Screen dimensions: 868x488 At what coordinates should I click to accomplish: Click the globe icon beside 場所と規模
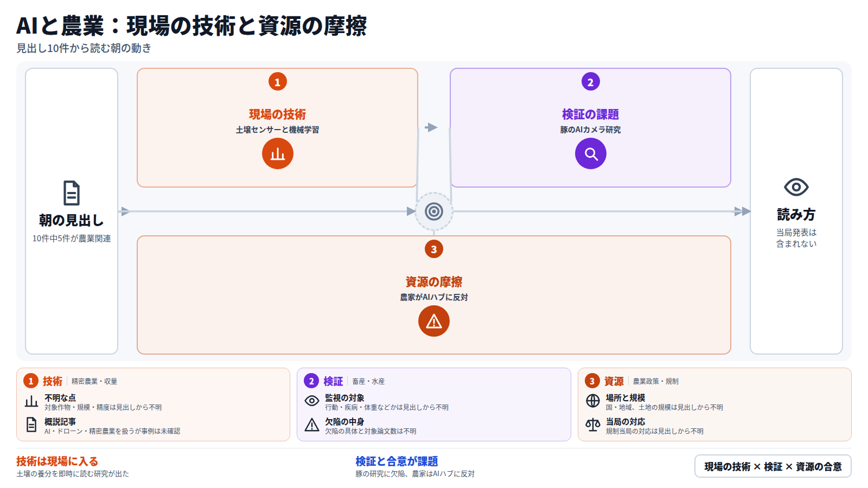point(593,401)
